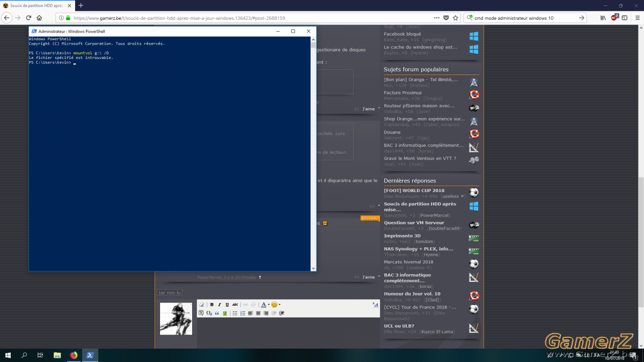Image resolution: width=644 pixels, height=362 pixels.
Task: Open 'Douane' popular topic
Action: click(x=392, y=132)
